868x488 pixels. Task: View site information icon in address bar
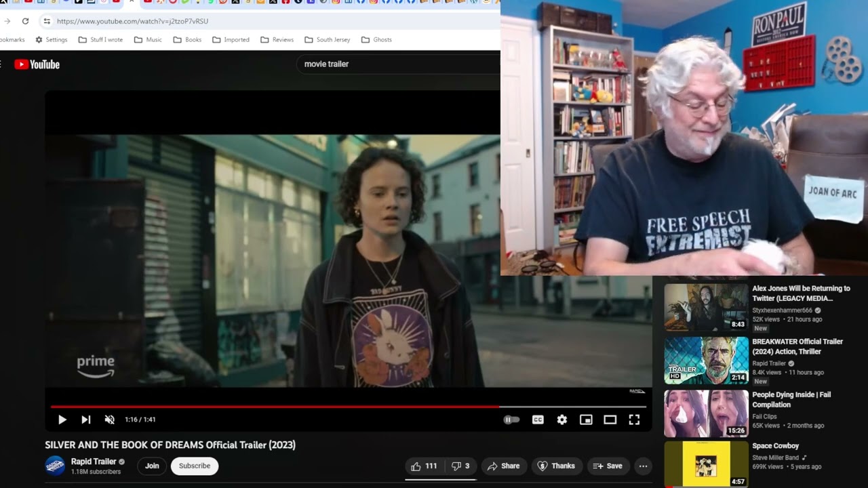click(47, 21)
